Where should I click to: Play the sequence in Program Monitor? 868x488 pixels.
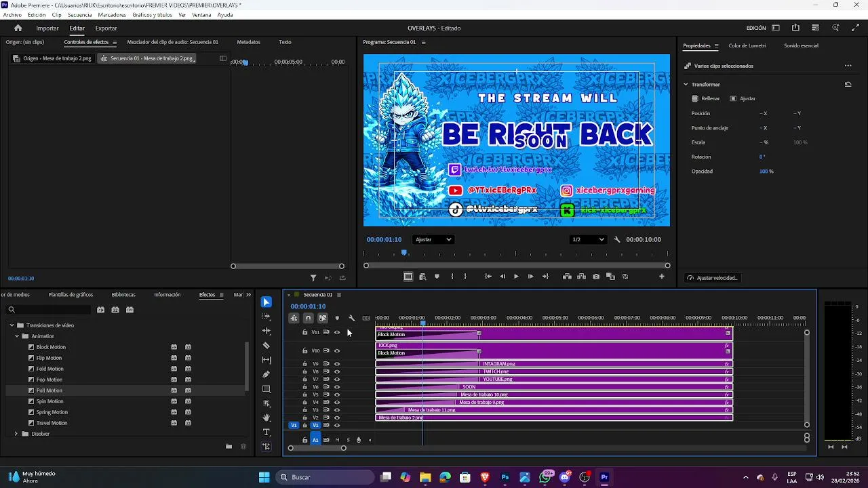tap(516, 277)
